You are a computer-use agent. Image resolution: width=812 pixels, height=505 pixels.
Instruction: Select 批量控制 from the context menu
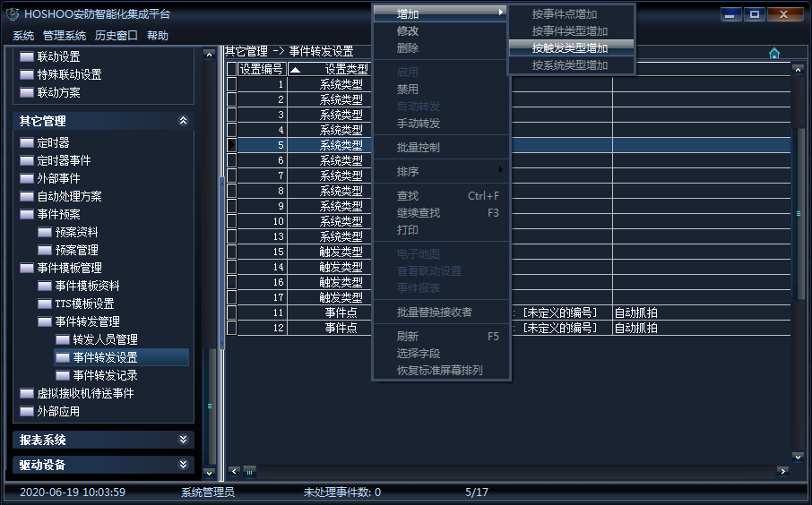419,147
